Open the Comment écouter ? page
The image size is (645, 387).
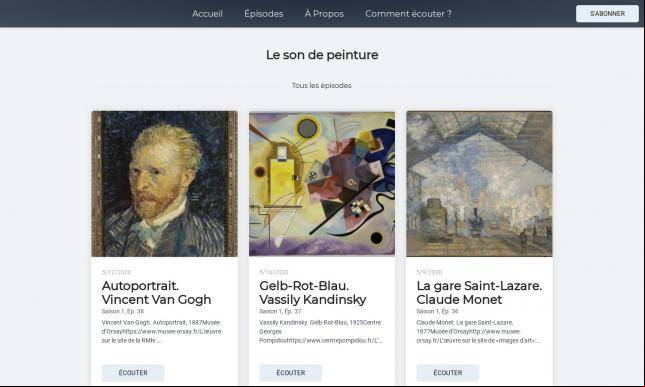point(408,14)
